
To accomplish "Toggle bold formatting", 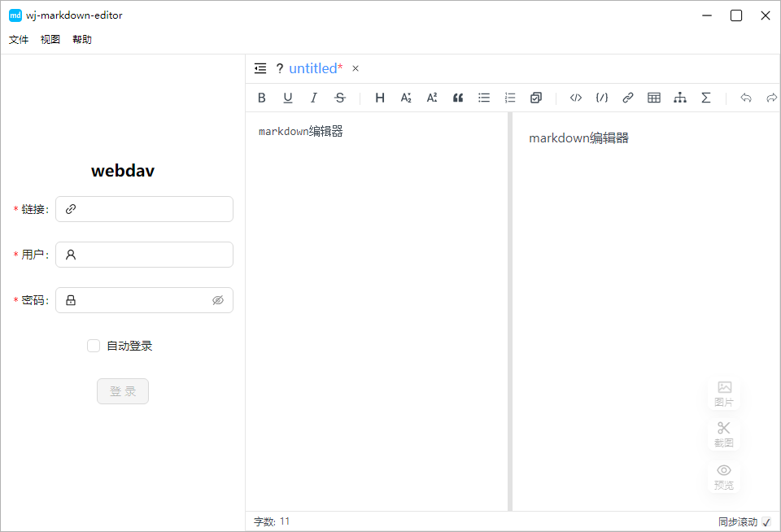I will [261, 98].
